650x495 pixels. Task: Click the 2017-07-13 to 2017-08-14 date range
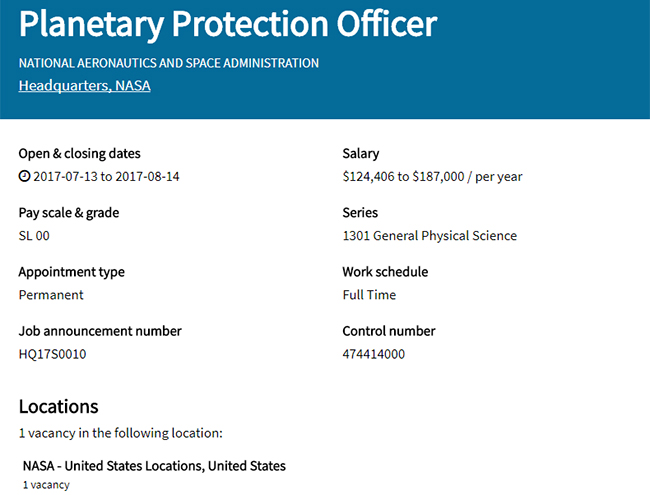(x=106, y=177)
